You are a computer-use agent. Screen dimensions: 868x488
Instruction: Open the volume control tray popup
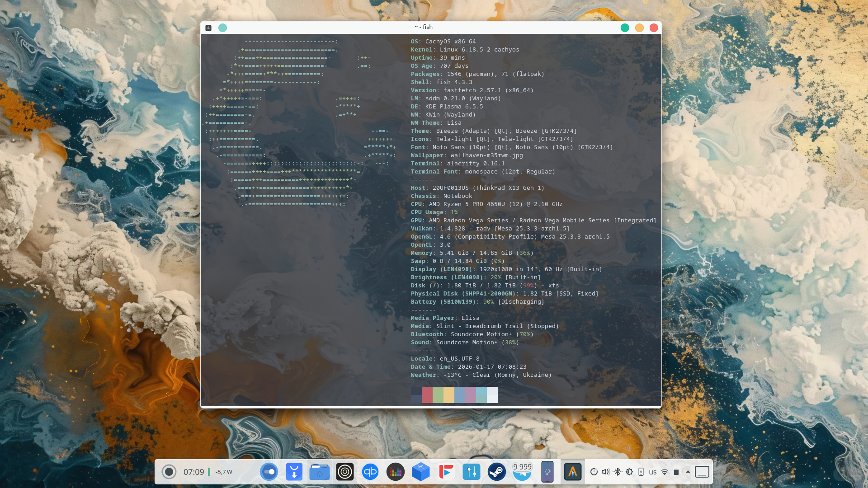pyautogui.click(x=606, y=472)
